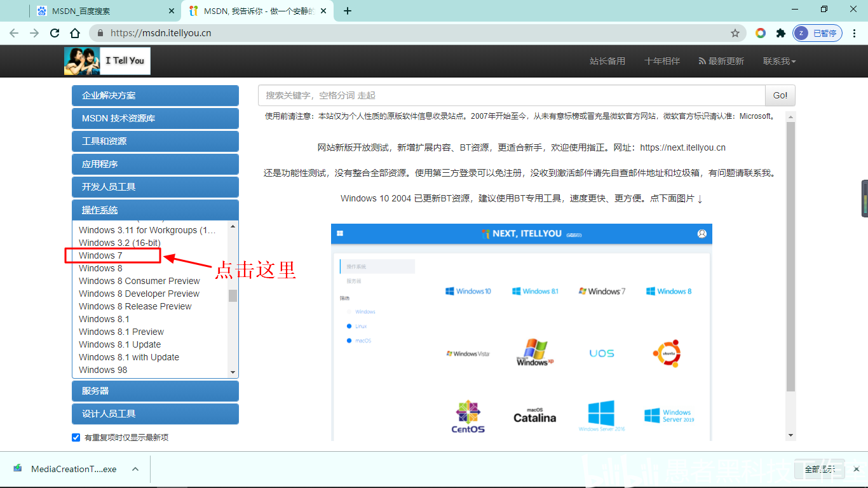Select Windows 3.2 (16-bit) entry
This screenshot has width=868, height=488.
point(119,243)
